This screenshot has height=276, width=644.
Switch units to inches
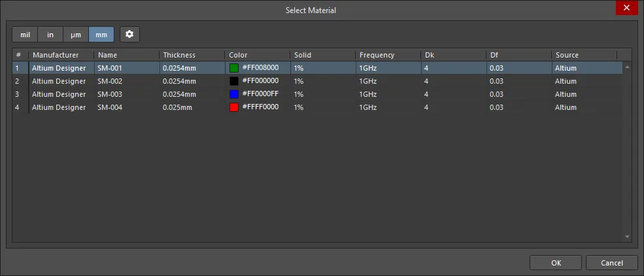[x=50, y=35]
